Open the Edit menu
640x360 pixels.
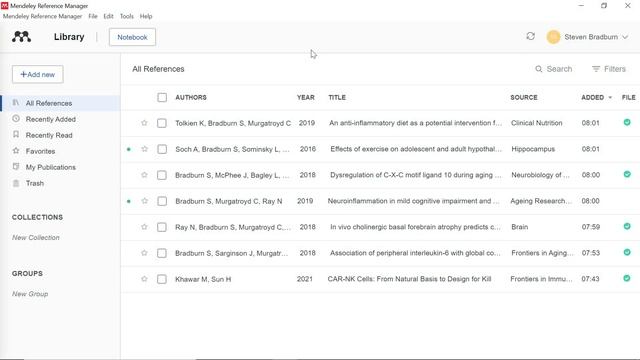(108, 16)
